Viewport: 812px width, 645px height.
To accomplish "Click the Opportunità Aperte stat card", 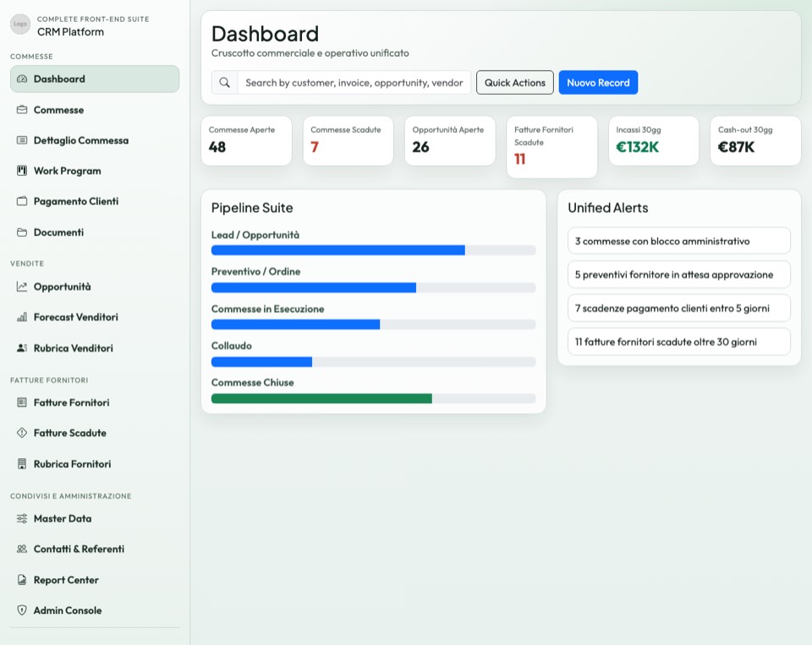I will pyautogui.click(x=450, y=141).
